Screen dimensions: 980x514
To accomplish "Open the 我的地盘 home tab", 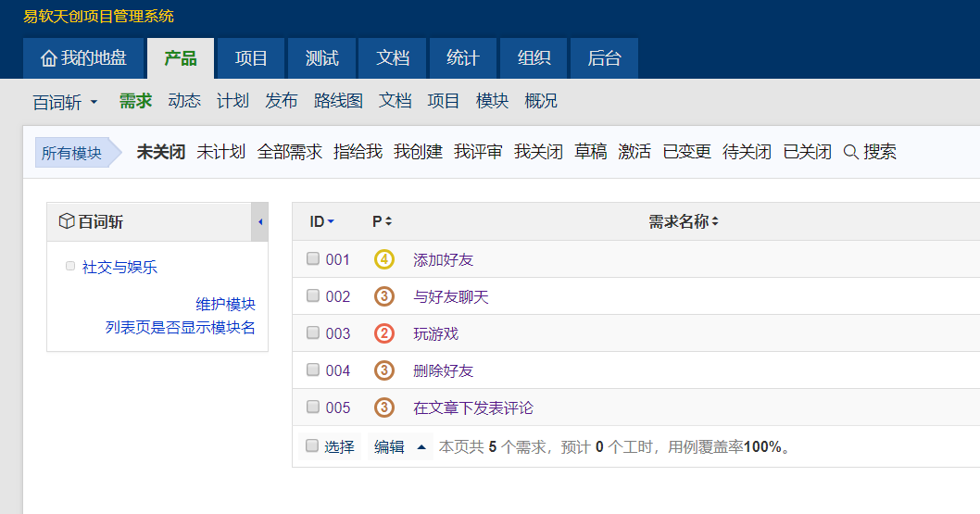I will (83, 58).
